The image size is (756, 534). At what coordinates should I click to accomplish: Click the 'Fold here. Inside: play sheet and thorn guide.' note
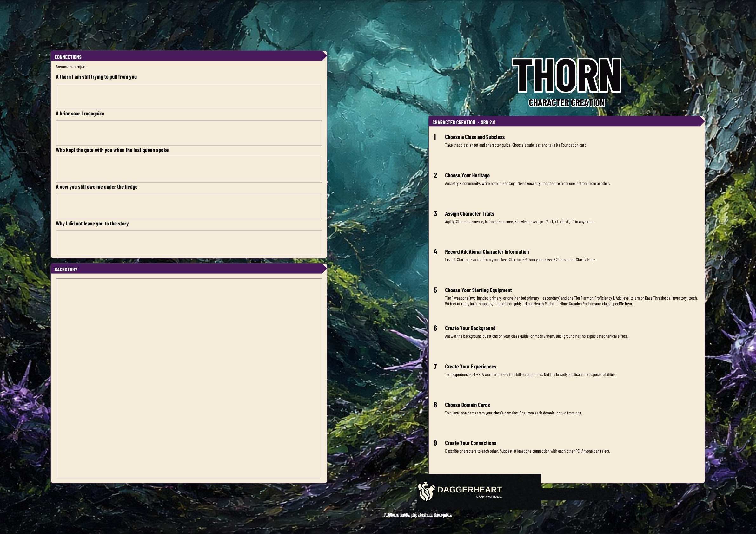click(x=418, y=515)
